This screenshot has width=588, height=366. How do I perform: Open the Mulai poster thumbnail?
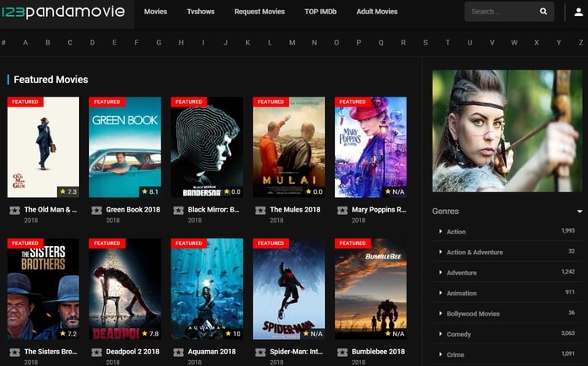(x=289, y=147)
